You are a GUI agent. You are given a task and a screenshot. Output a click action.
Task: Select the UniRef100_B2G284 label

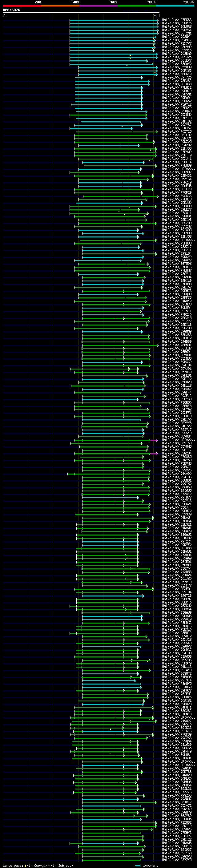pyautogui.click(x=176, y=454)
